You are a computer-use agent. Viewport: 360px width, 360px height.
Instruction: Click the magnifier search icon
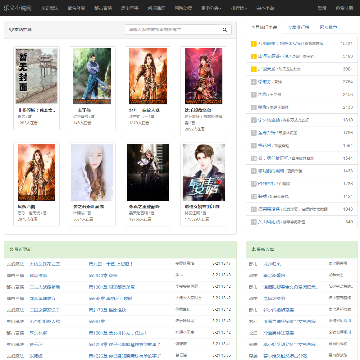point(225,30)
